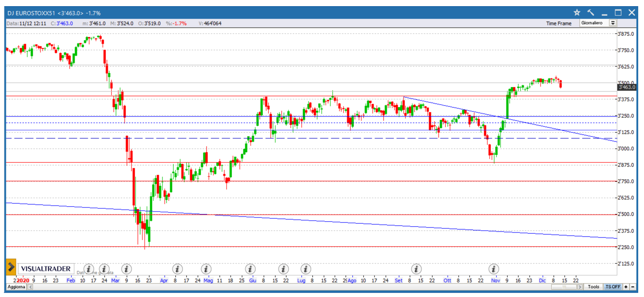Open info marker above Nov label
This screenshot has height=297, width=644.
(494, 269)
